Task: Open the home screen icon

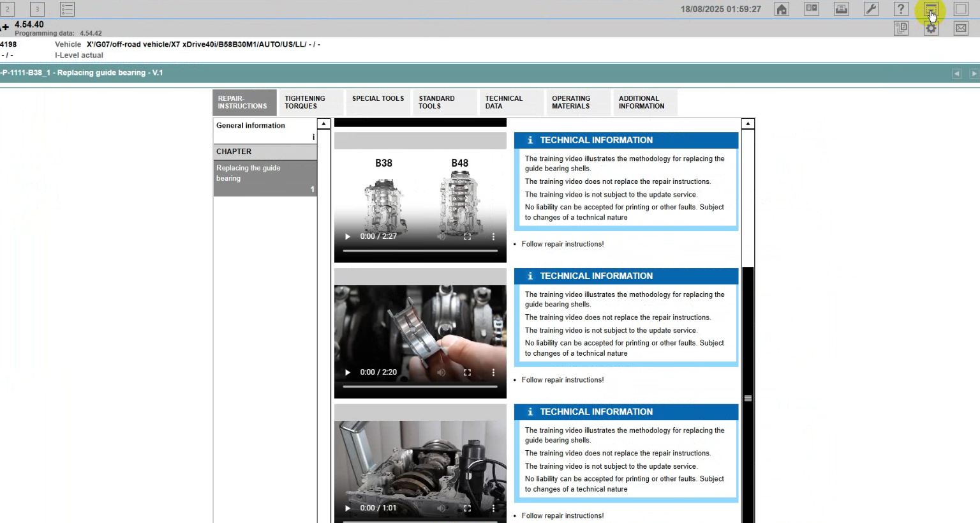Action: pos(782,9)
